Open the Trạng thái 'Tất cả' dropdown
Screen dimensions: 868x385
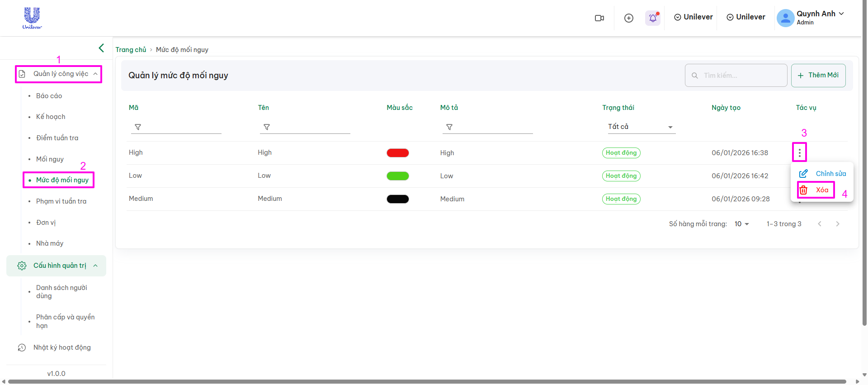pos(640,127)
